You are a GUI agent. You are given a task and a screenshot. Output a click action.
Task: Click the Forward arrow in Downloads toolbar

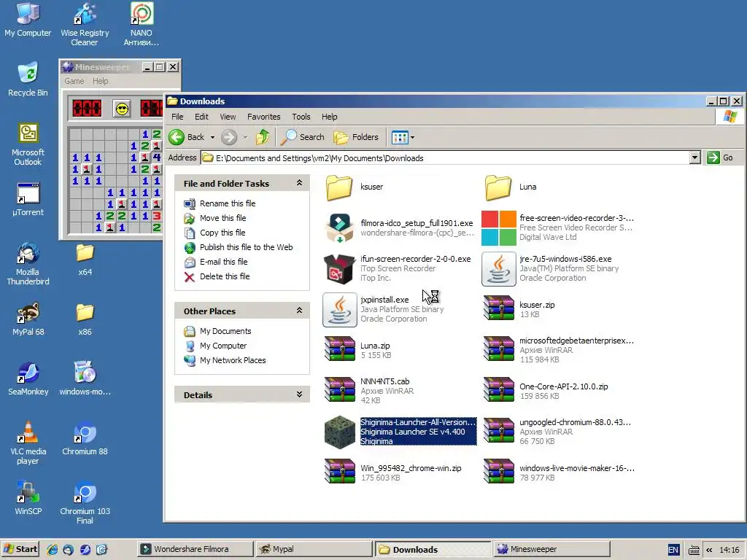point(229,137)
